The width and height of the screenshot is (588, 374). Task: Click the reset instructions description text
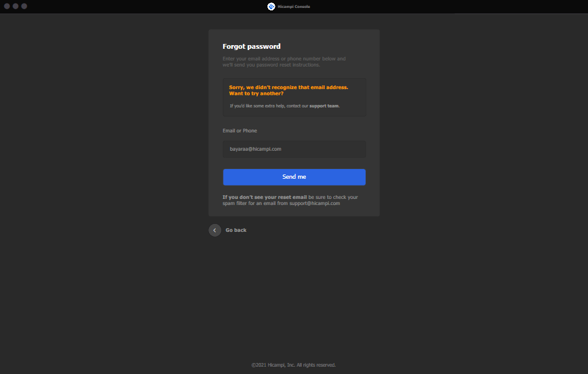(x=284, y=62)
